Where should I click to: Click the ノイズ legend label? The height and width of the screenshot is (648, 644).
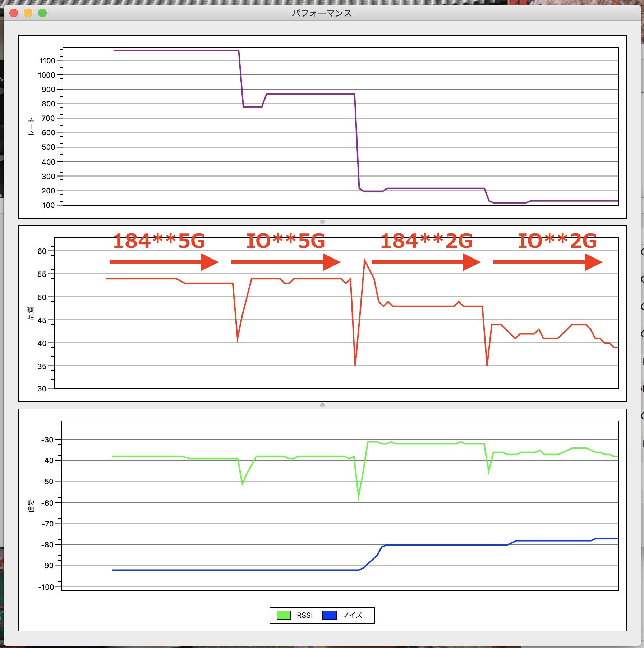[353, 615]
